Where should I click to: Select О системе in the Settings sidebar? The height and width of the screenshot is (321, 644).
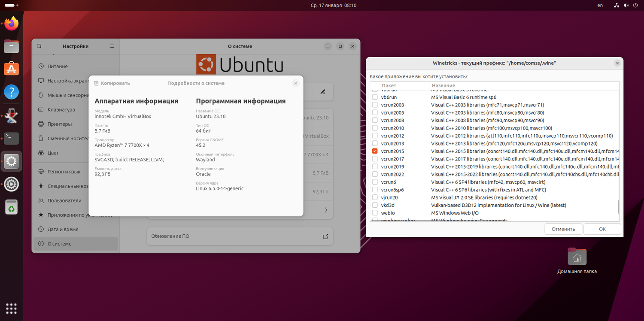(76, 244)
